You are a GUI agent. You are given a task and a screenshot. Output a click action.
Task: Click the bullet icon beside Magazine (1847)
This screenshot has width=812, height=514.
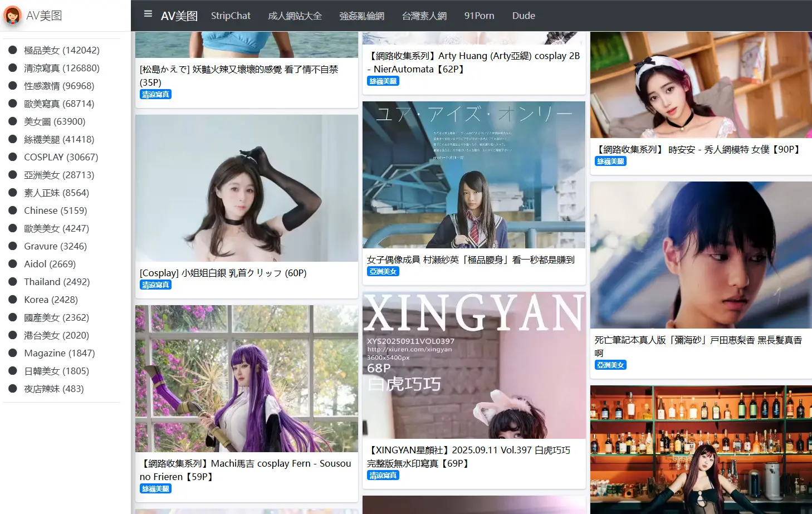13,353
